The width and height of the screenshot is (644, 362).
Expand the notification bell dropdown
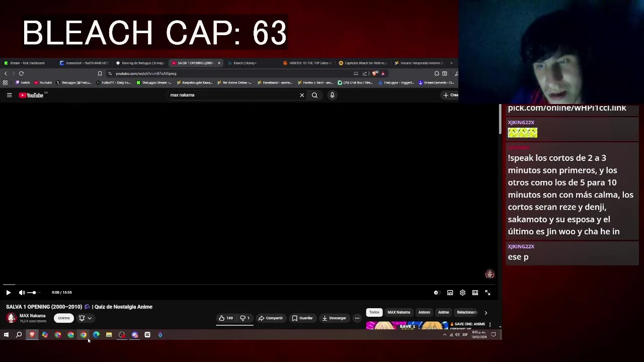pyautogui.click(x=85, y=318)
